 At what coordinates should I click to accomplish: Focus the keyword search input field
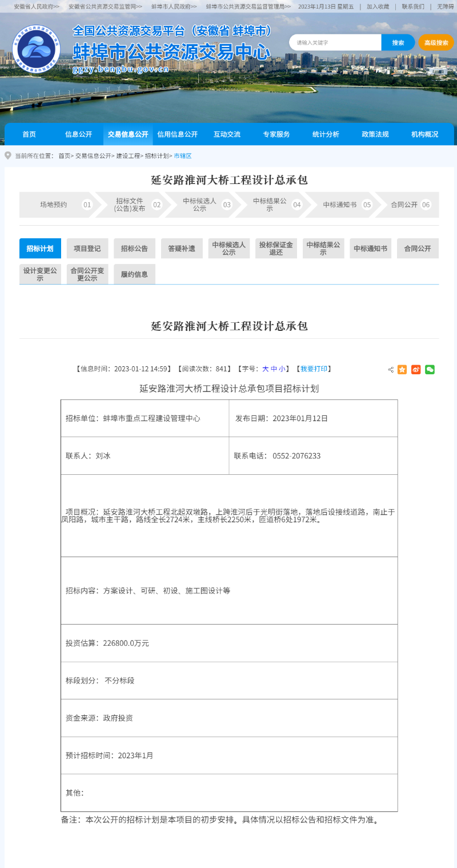click(336, 43)
